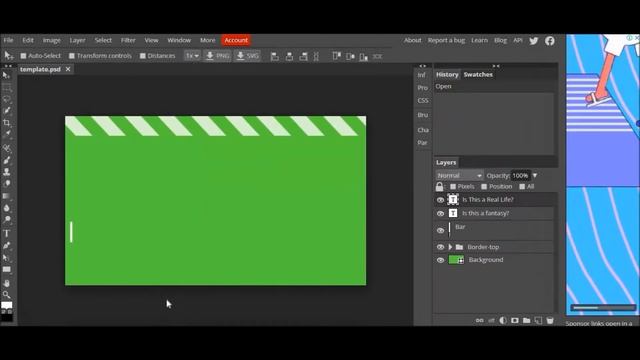
Task: Check the lock Position checkbox
Action: pos(484,187)
